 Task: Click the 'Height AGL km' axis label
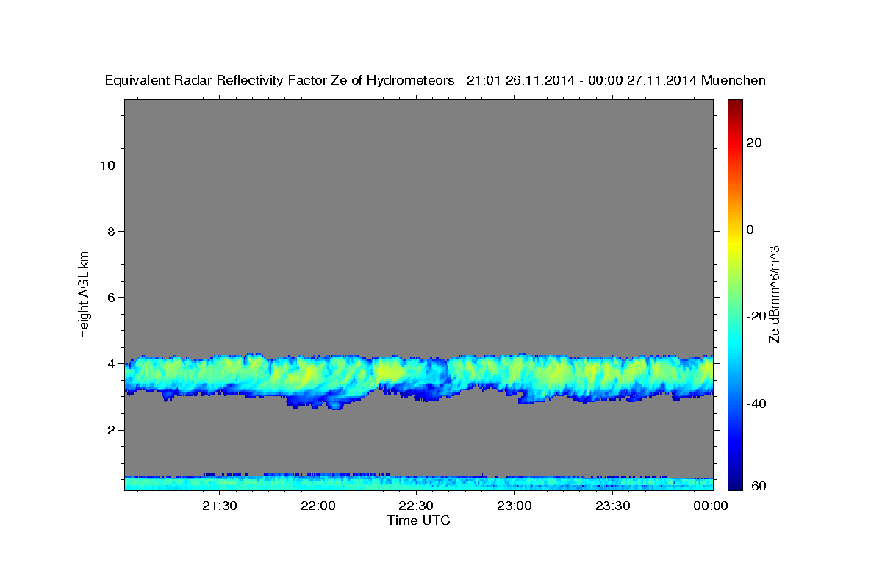click(84, 293)
